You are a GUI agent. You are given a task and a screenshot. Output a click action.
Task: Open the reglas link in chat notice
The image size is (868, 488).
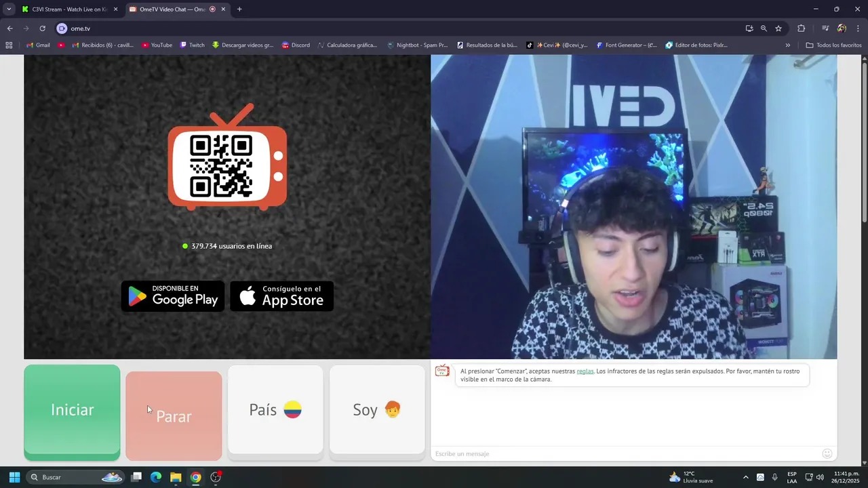coord(585,371)
